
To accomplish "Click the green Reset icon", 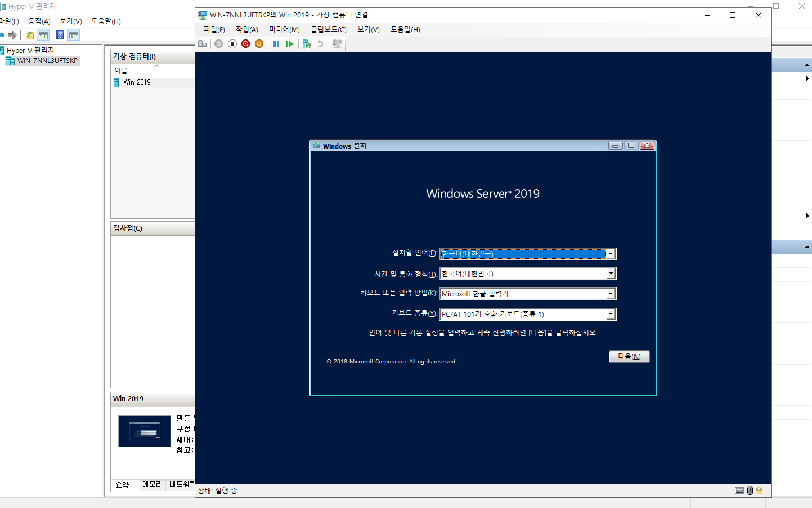I will point(290,44).
